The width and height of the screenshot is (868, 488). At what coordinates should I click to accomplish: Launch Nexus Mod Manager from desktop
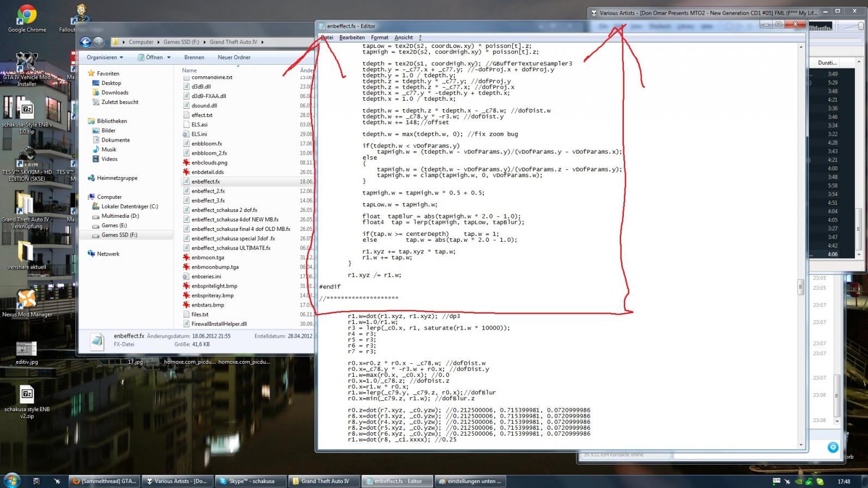coord(27,303)
